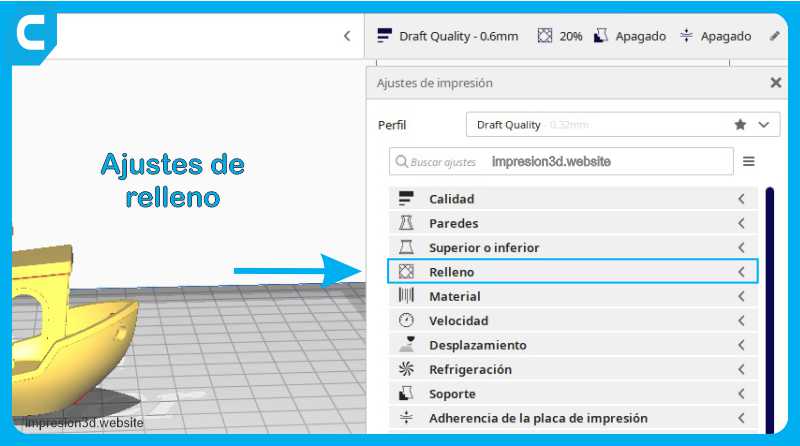
Task: Click the Desplazamiento label
Action: 478,345
